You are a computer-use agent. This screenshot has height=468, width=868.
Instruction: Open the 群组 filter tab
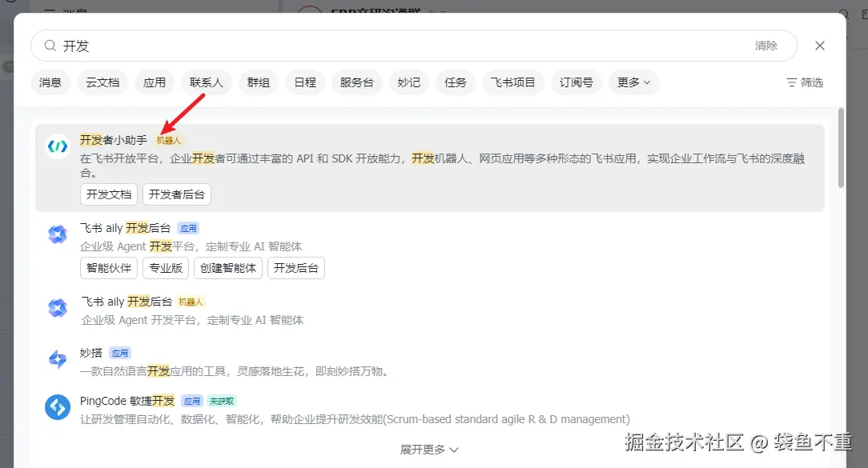[259, 82]
